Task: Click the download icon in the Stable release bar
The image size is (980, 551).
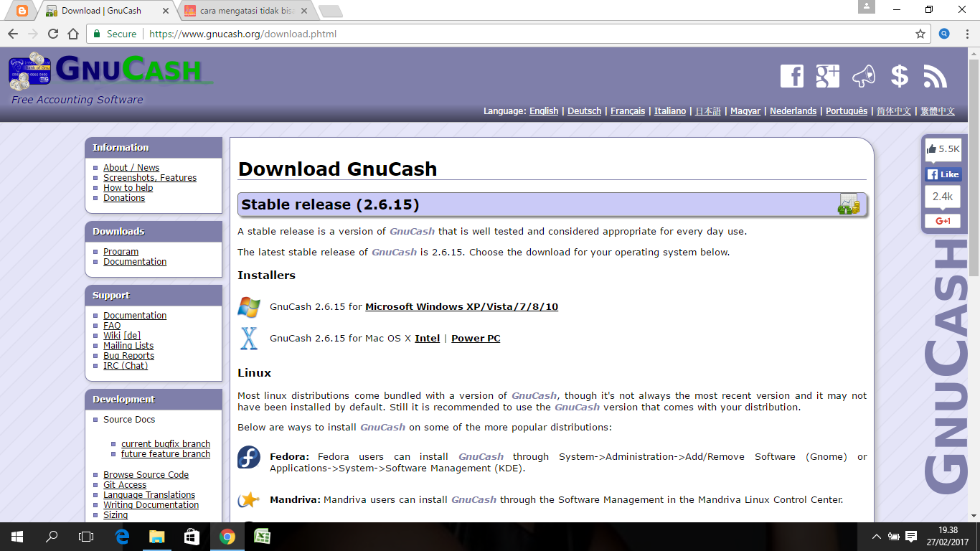Action: click(849, 204)
